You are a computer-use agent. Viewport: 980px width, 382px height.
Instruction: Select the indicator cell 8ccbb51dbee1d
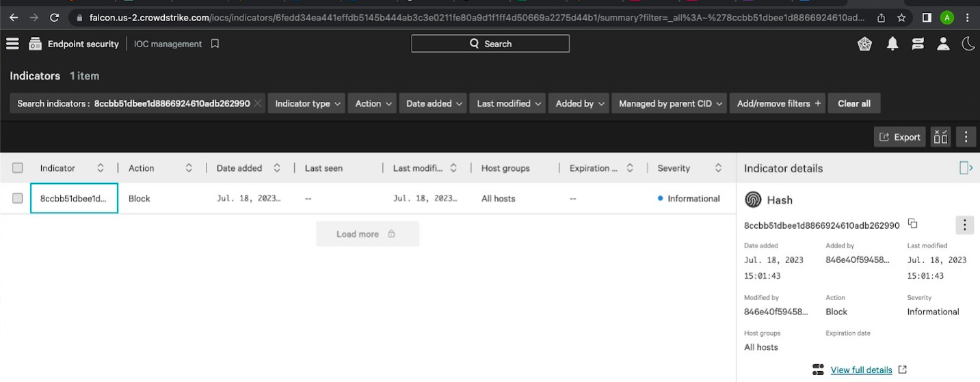click(x=74, y=198)
